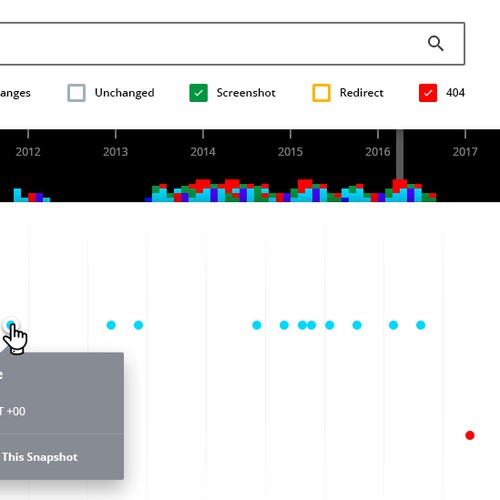
Task: Enable the orange Redirect checkbox
Action: pyautogui.click(x=321, y=93)
